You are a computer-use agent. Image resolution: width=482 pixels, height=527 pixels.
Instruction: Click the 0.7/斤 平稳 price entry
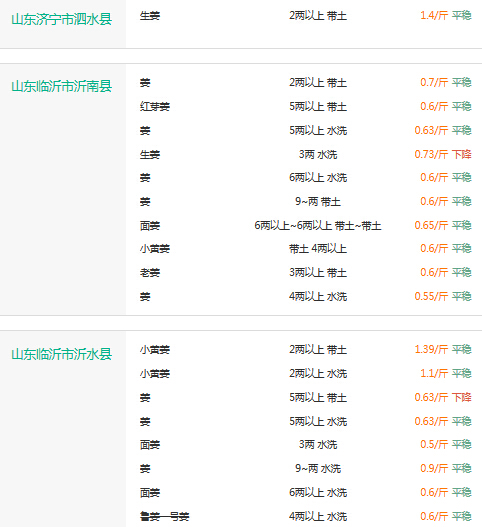[x=446, y=82]
